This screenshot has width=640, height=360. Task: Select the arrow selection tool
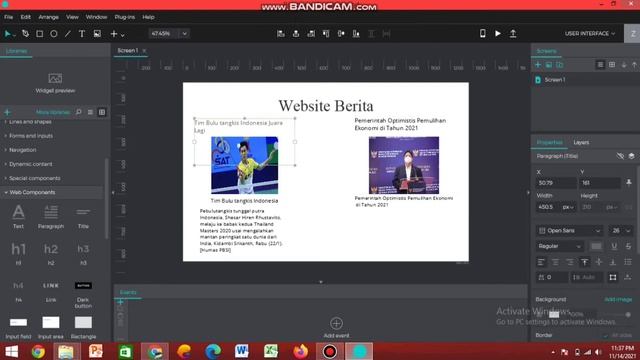(7, 34)
